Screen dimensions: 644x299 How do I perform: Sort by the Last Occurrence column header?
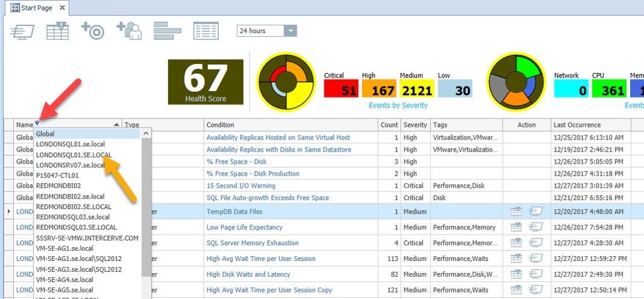point(591,125)
